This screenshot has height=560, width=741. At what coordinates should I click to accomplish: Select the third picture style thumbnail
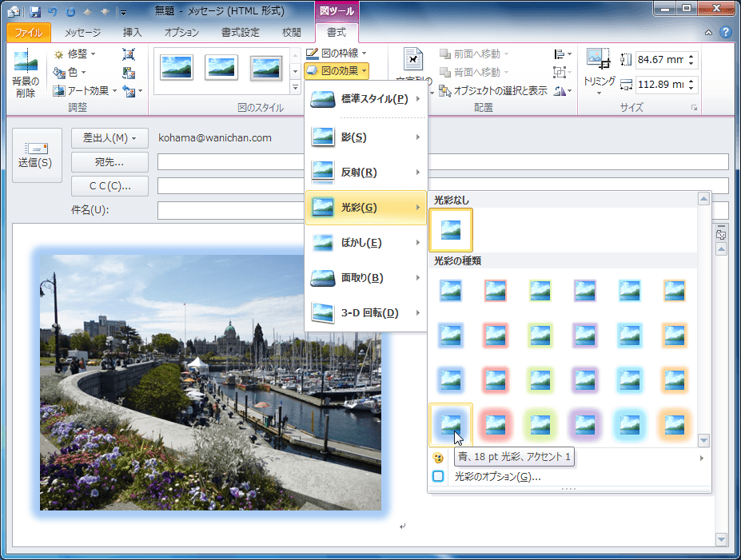click(x=266, y=68)
